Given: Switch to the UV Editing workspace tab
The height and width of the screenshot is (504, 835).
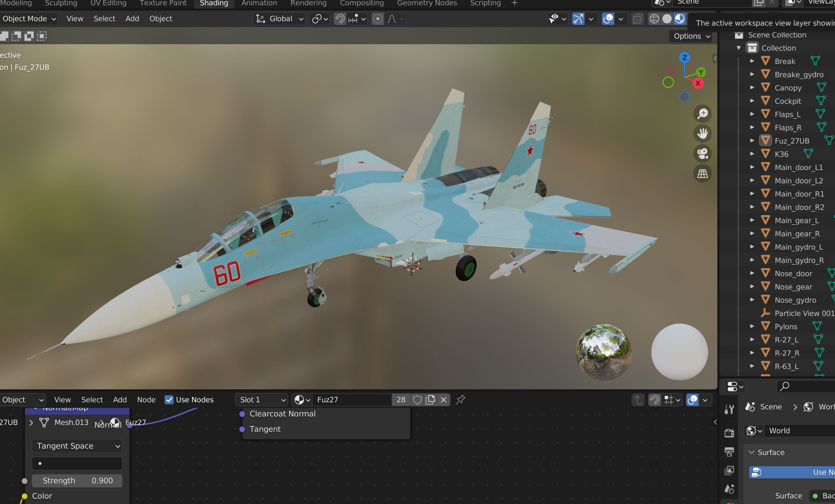Looking at the screenshot, I should click(108, 3).
